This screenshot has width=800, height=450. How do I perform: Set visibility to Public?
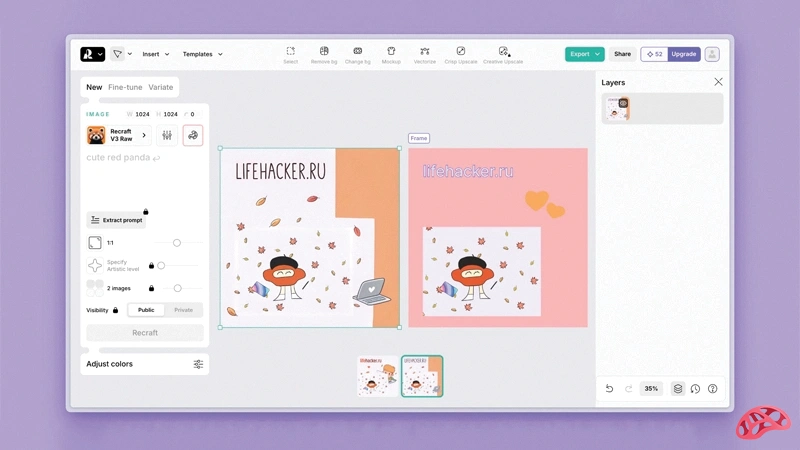(x=146, y=310)
